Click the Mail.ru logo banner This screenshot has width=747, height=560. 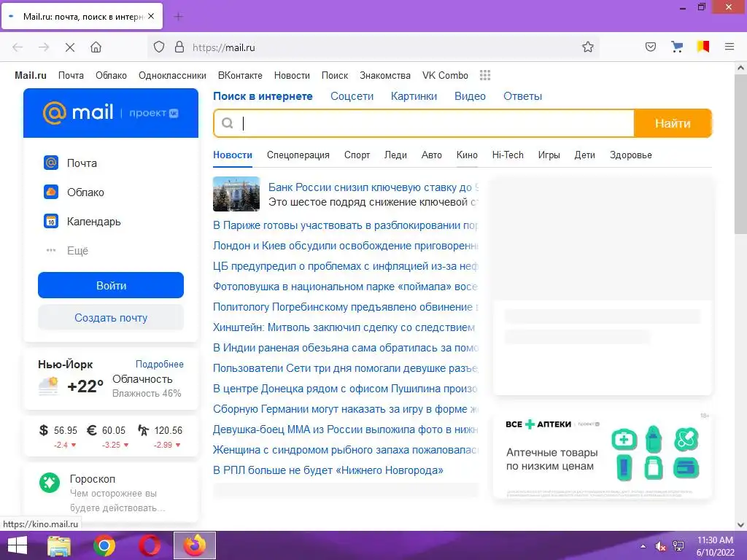pyautogui.click(x=111, y=113)
